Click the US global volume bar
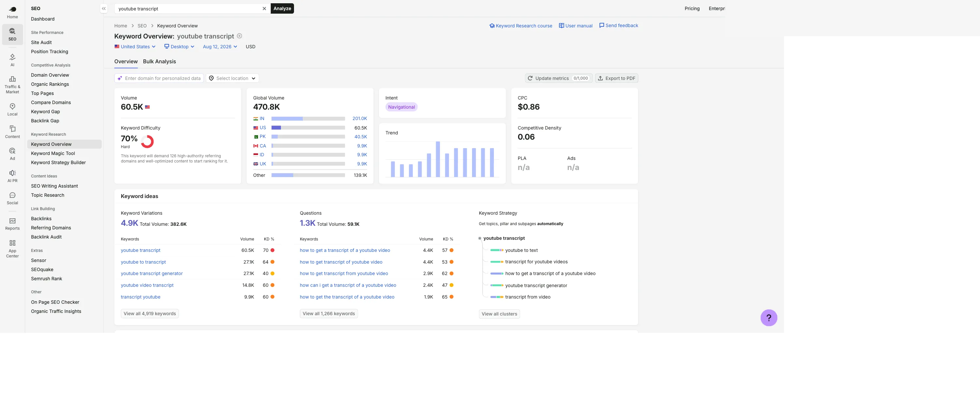 coord(308,128)
